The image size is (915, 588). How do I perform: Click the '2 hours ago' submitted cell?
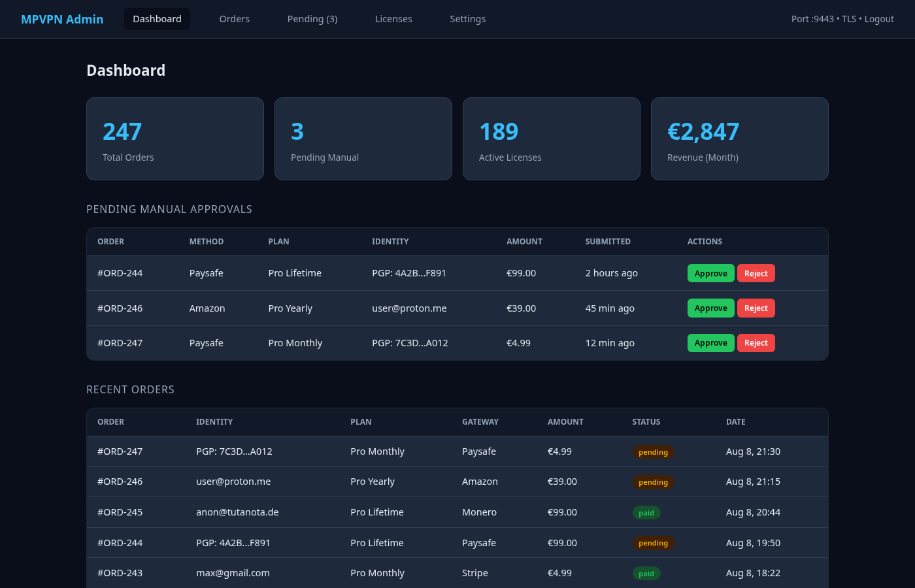point(612,273)
